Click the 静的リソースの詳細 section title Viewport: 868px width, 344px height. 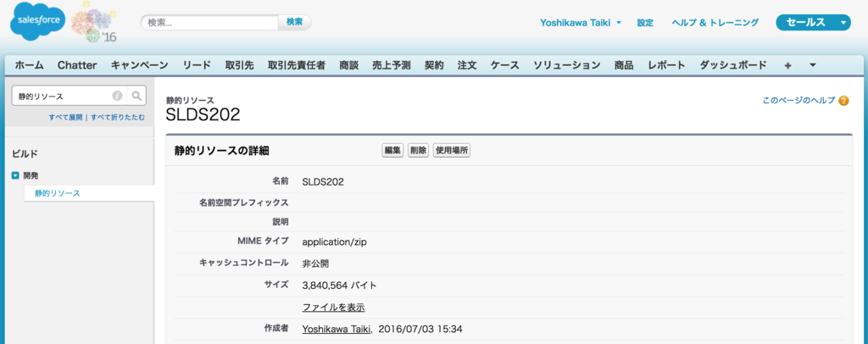(x=222, y=151)
